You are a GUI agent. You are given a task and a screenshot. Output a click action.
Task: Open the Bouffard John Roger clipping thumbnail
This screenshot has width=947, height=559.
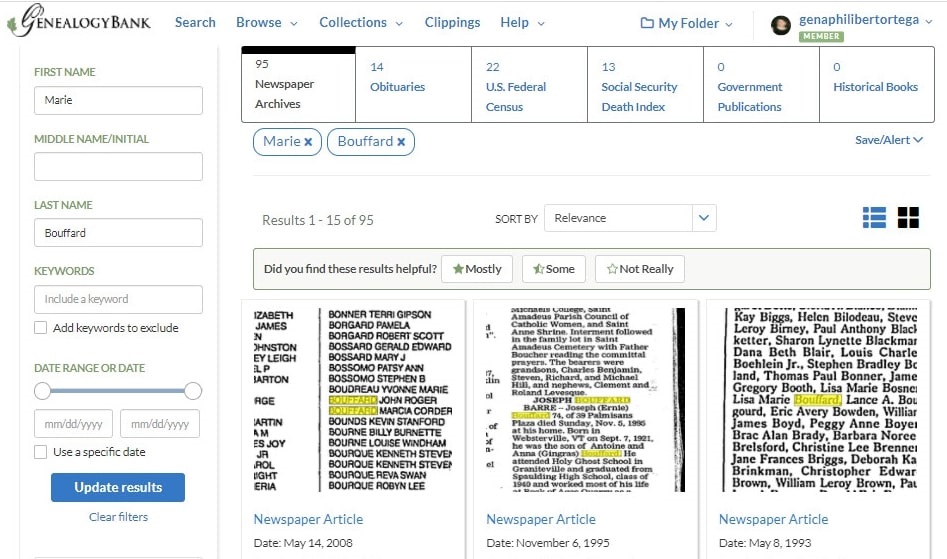pos(353,400)
